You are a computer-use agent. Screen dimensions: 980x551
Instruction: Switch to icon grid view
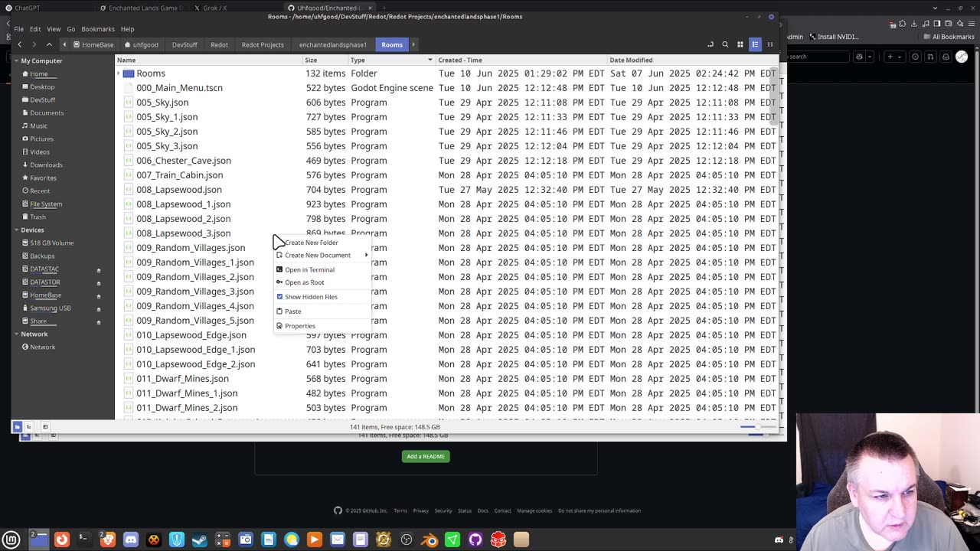coord(740,44)
